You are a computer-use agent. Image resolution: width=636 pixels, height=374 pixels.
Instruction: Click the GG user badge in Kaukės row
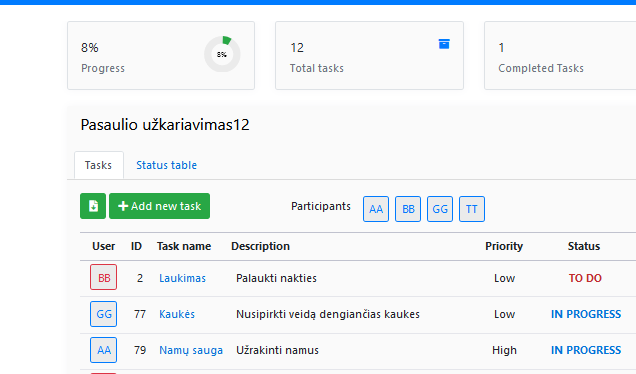coord(103,314)
